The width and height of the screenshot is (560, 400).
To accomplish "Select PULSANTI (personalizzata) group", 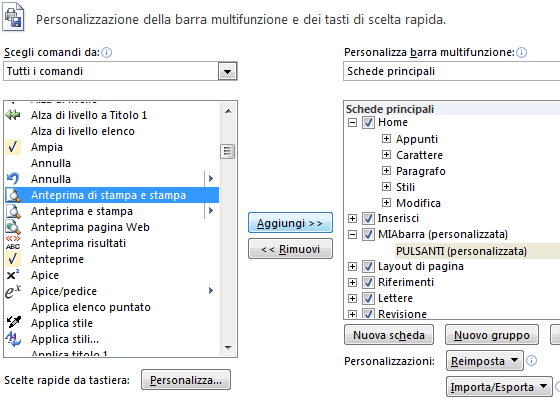I will [x=461, y=251].
